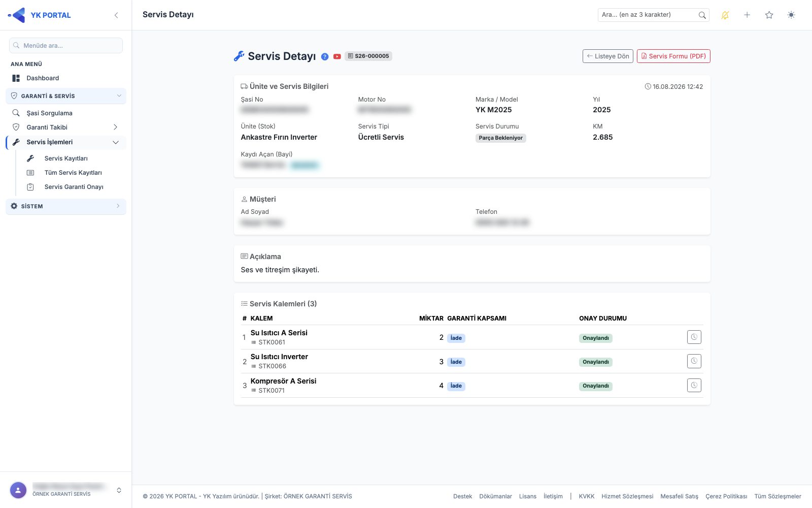
Task: Open the Lisans footer link
Action: (x=528, y=496)
